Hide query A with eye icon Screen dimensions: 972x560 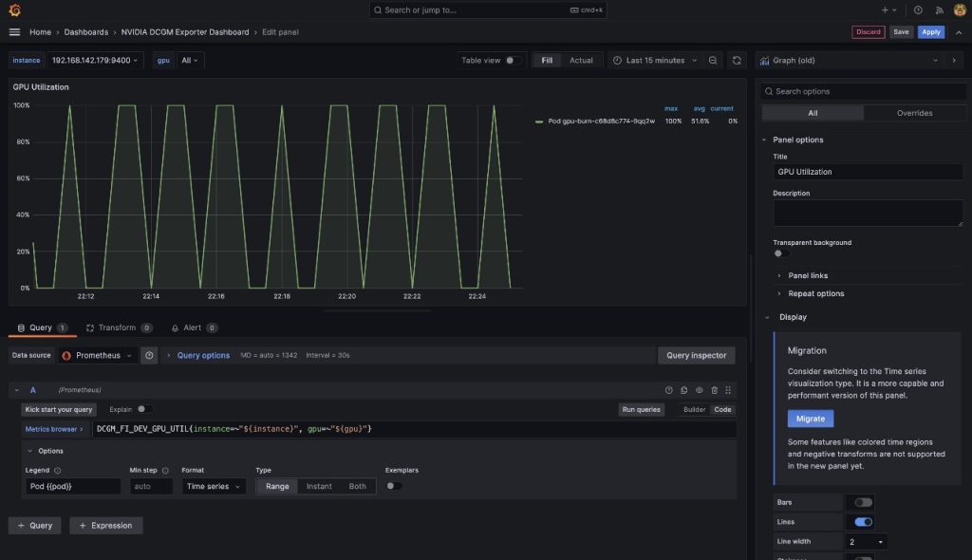[x=700, y=390]
